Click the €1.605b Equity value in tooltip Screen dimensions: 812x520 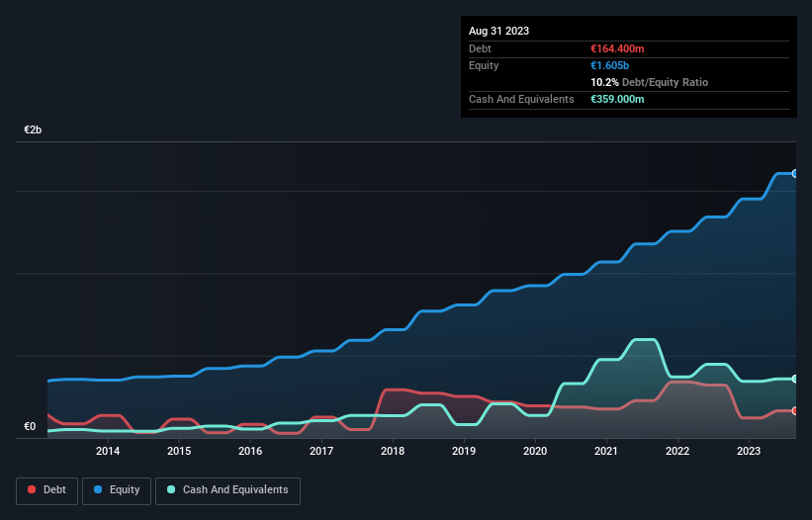pos(609,65)
